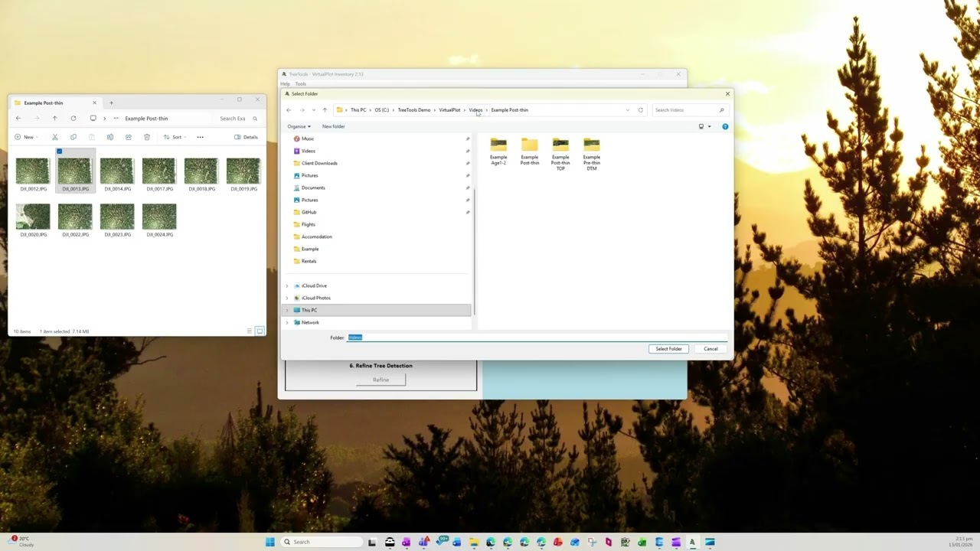Image resolution: width=980 pixels, height=551 pixels.
Task: Open the New dropdown in File Explorer
Action: coord(26,137)
